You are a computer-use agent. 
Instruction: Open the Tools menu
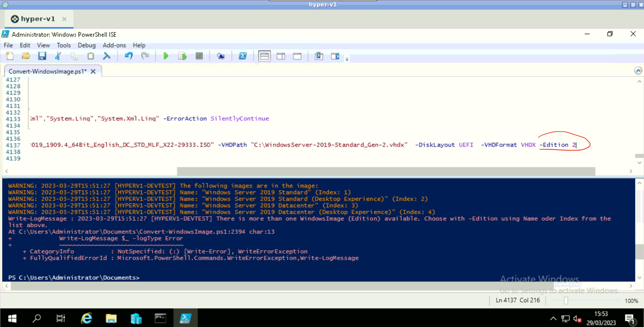[x=64, y=45]
